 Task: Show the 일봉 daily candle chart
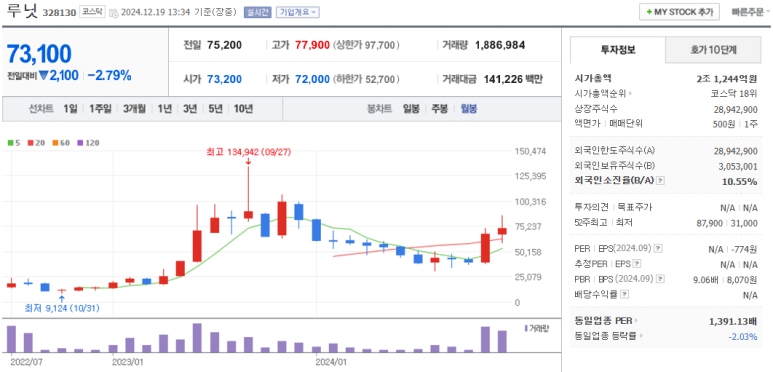point(411,109)
